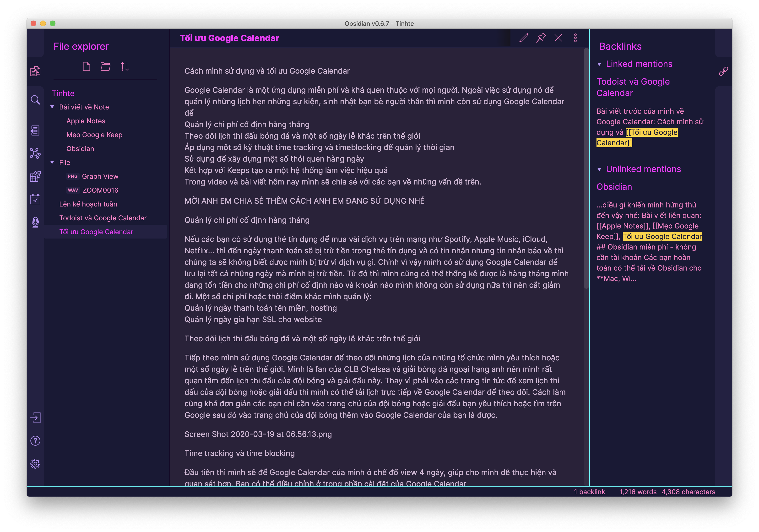Change sort order with arrows icon

point(125,66)
